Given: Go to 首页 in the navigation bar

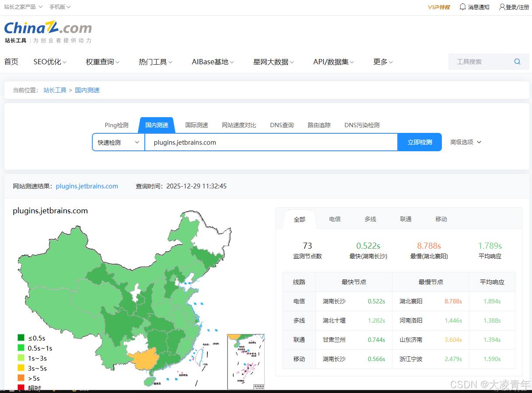Looking at the screenshot, I should [11, 62].
